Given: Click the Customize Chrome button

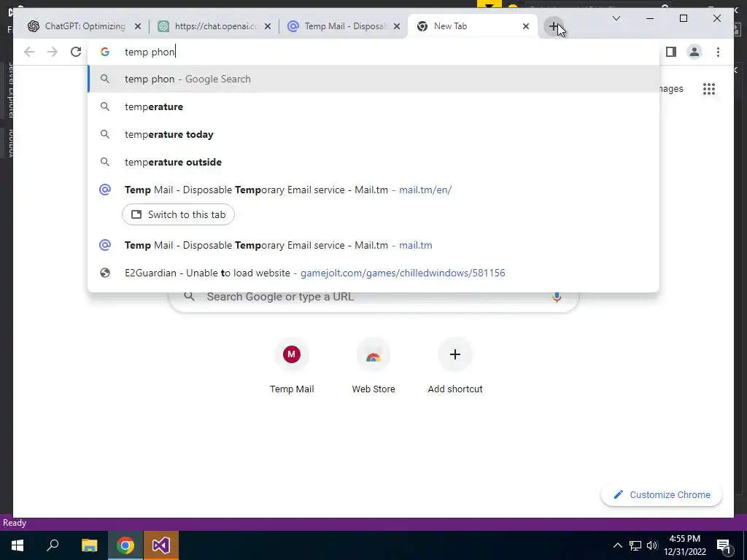Looking at the screenshot, I should (x=661, y=495).
